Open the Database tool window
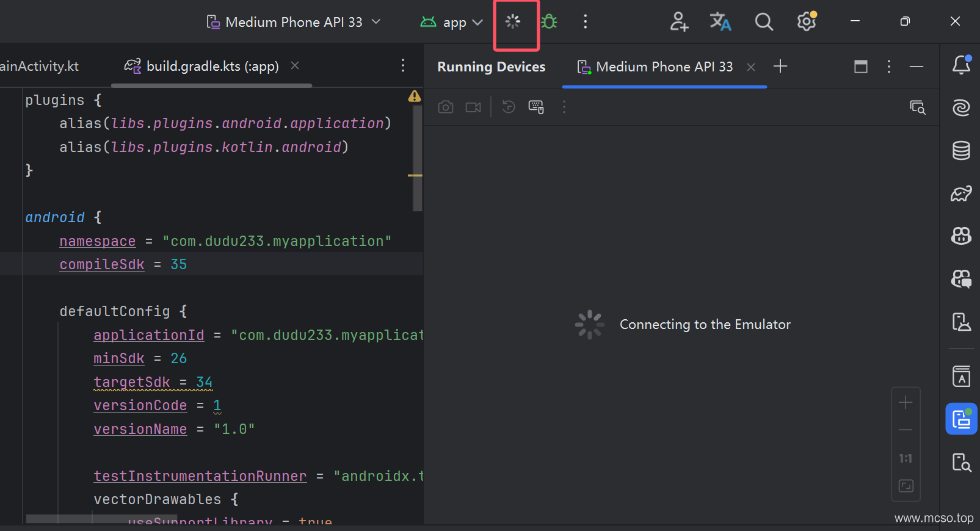 tap(962, 150)
